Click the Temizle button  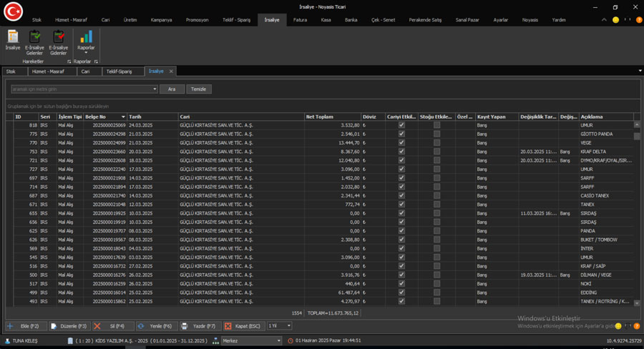click(199, 89)
